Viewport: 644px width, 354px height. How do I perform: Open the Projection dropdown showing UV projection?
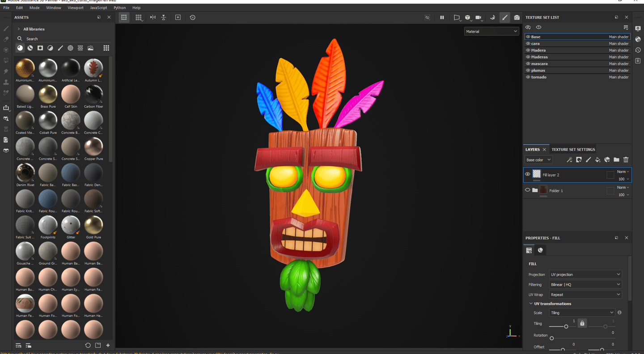tap(585, 274)
